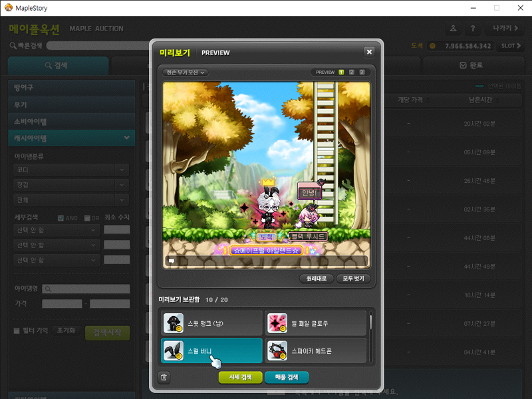Viewport: 532px width, 399px height.
Task: Click the 시세 검색 button
Action: 240,377
